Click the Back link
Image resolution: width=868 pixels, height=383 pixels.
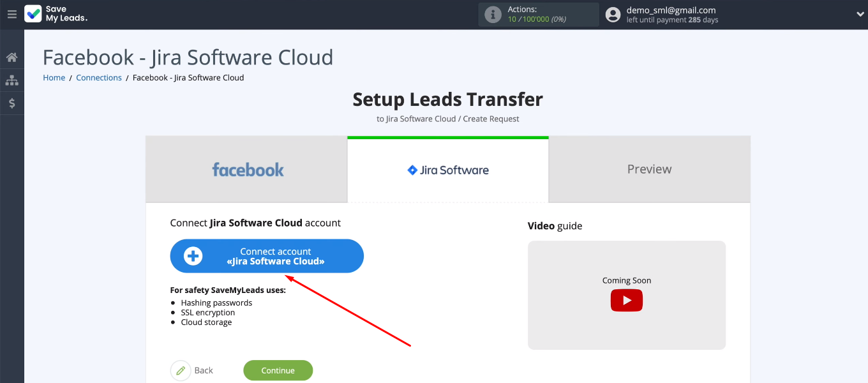coord(204,370)
